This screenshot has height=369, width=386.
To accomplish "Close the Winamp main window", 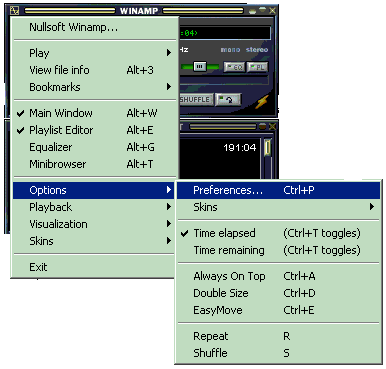I will pyautogui.click(x=273, y=11).
